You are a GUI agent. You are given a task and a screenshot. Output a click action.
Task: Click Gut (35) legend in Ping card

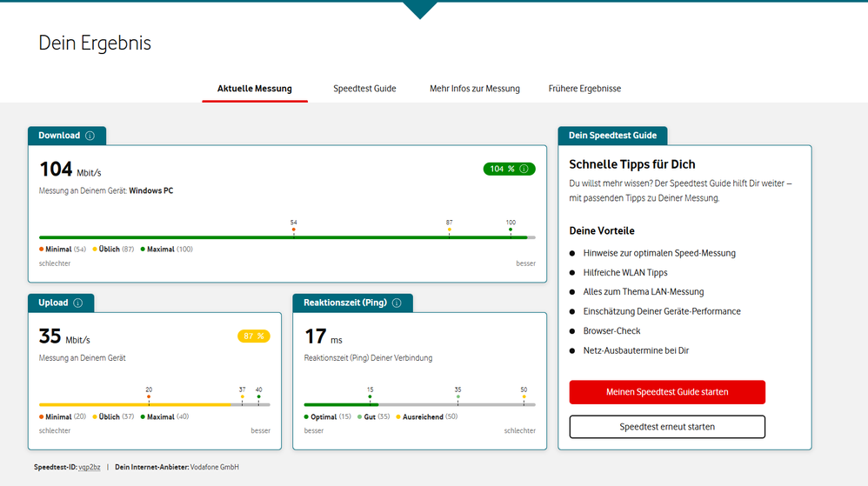(x=374, y=416)
